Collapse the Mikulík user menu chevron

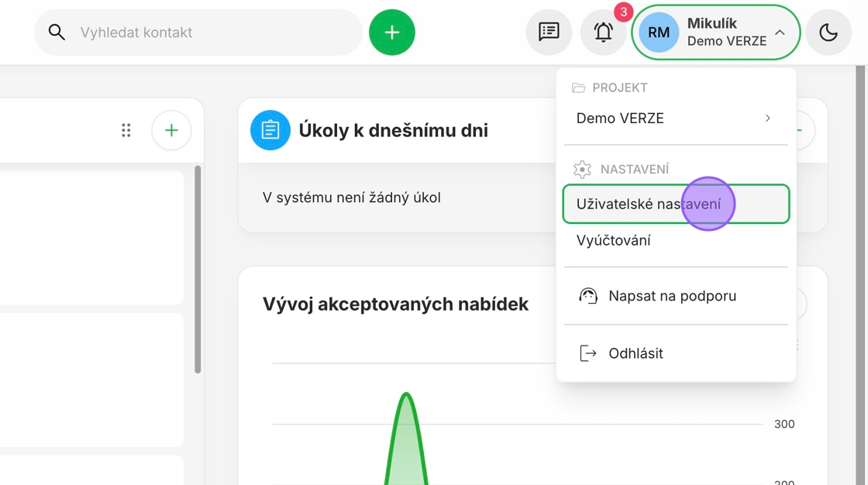click(x=780, y=32)
